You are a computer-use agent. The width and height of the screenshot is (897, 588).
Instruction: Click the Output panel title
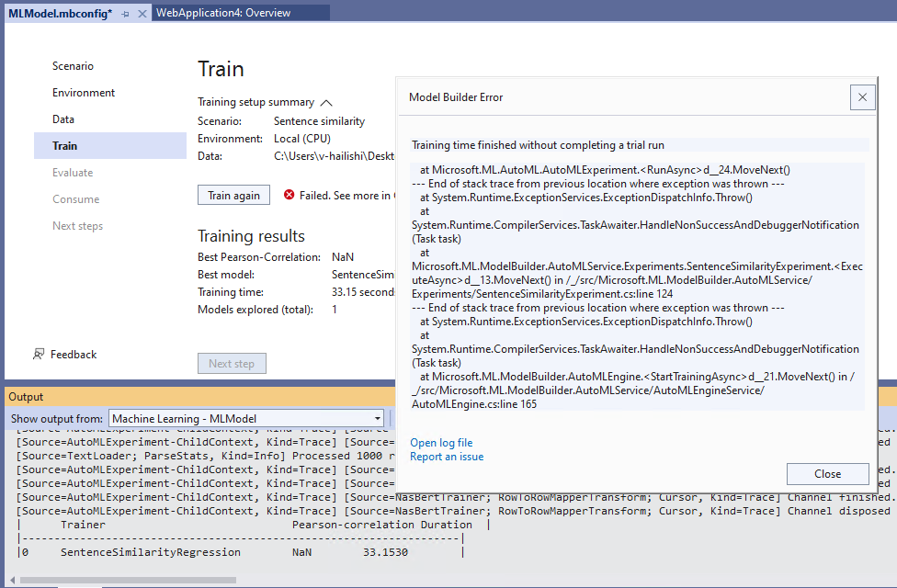coord(26,396)
